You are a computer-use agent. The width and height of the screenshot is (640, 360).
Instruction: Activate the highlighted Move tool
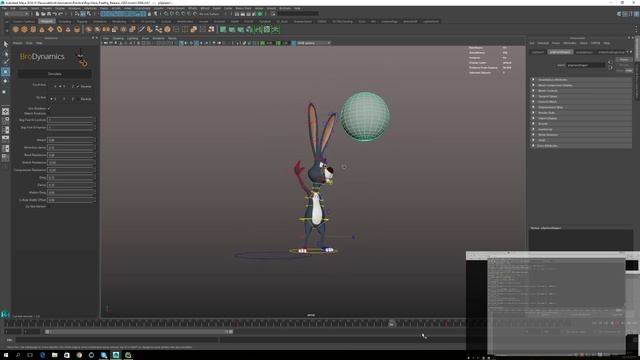coord(5,72)
